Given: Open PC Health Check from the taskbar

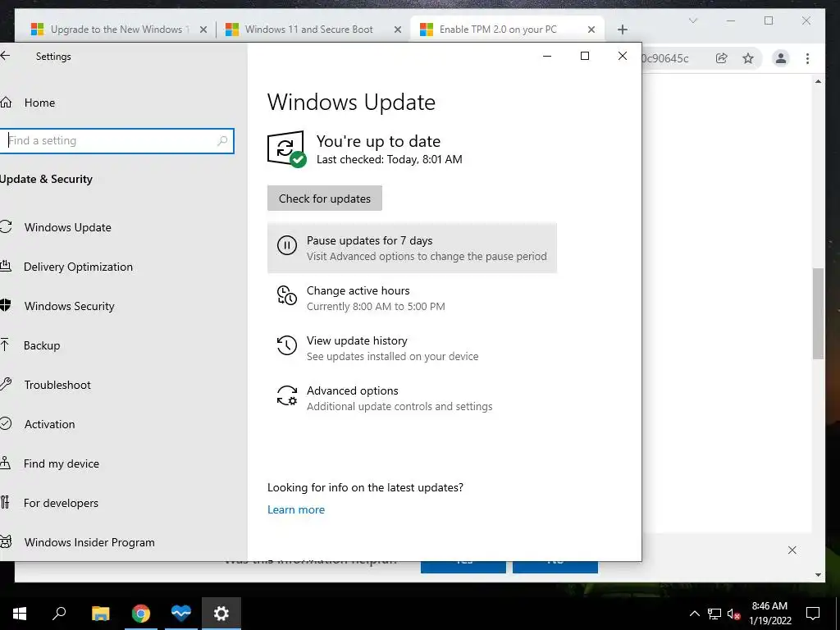Looking at the screenshot, I should (x=181, y=614).
